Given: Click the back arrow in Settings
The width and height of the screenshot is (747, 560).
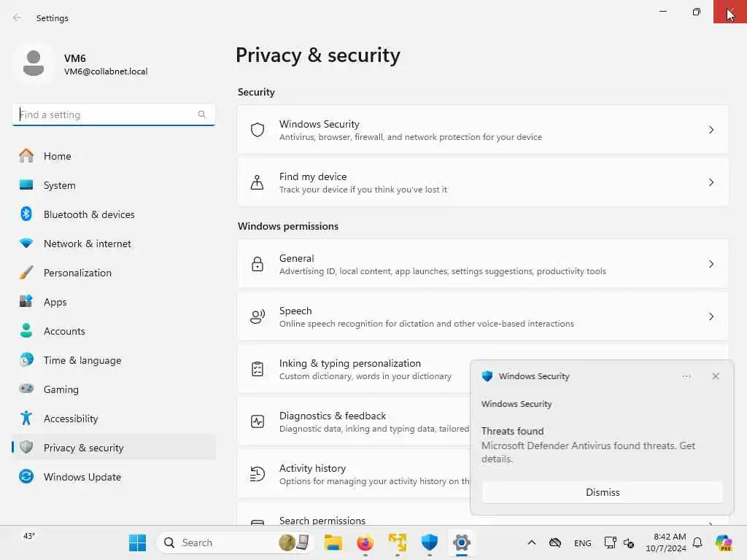Looking at the screenshot, I should [x=18, y=17].
